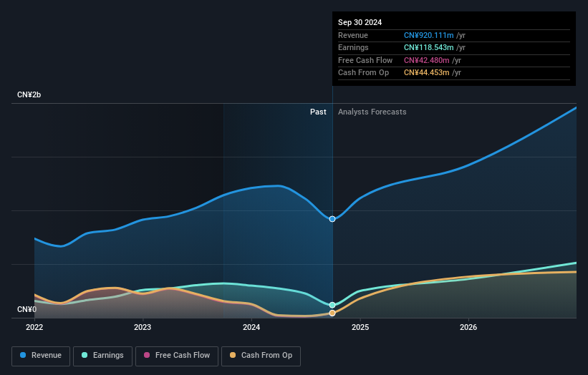588x375 pixels.
Task: Click the 2024 x-axis label
Action: pos(251,327)
